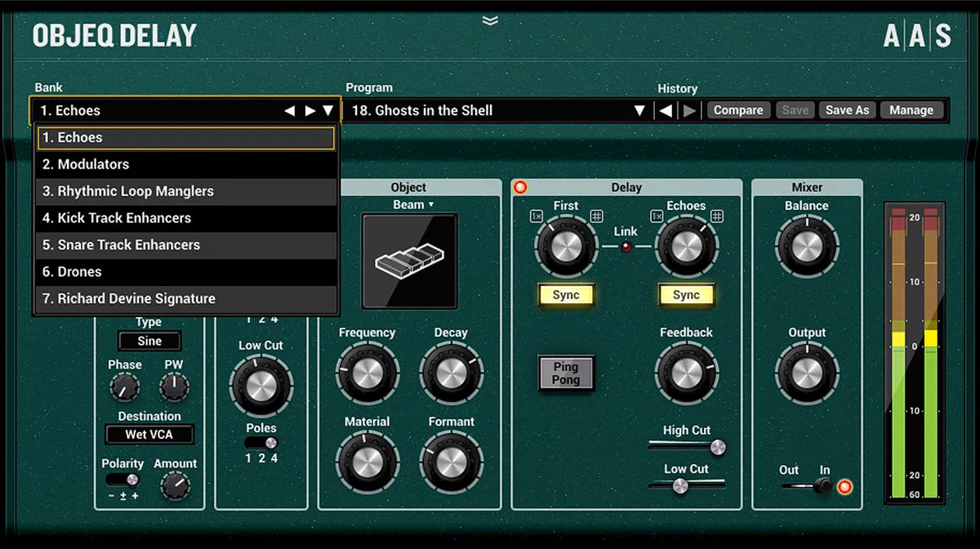
Task: Toggle the Delay module power LED
Action: [520, 187]
